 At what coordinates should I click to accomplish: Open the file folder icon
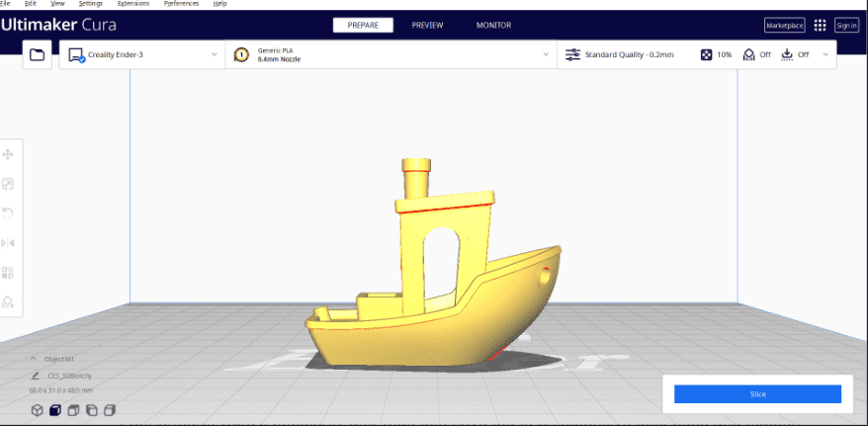(38, 54)
